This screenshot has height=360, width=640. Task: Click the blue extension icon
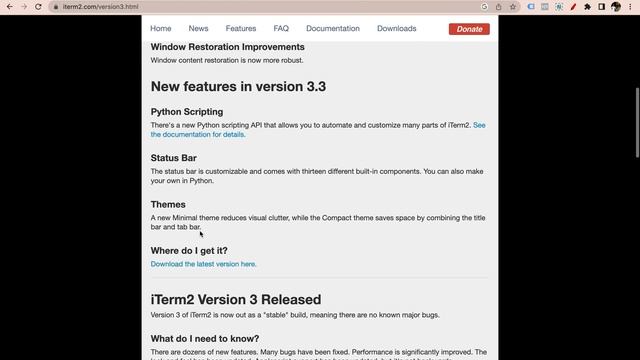531,7
